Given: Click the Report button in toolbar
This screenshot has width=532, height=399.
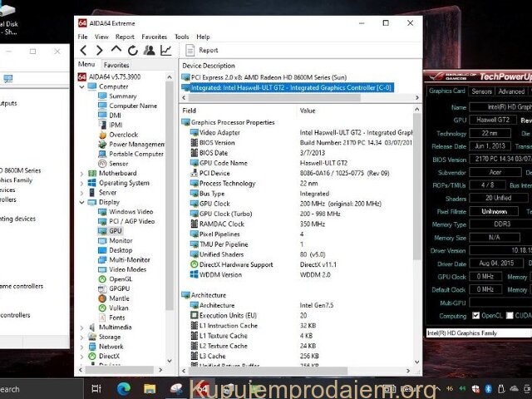Looking at the screenshot, I should point(202,51).
